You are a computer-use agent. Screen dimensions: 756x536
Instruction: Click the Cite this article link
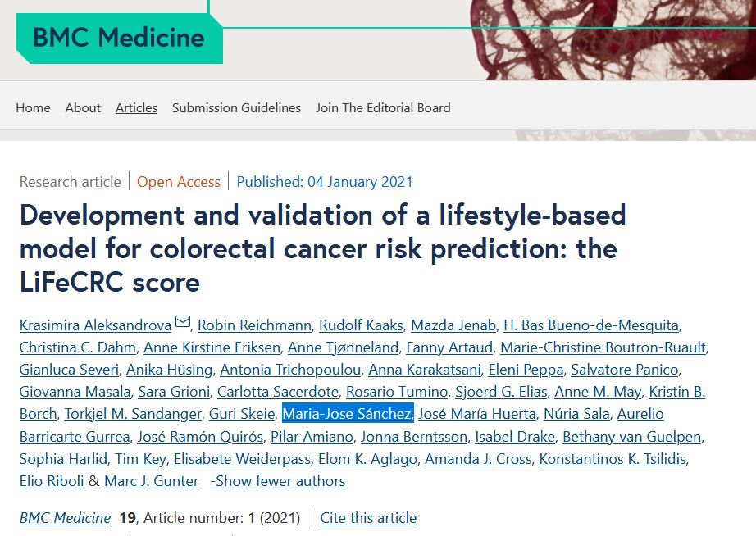point(368,518)
